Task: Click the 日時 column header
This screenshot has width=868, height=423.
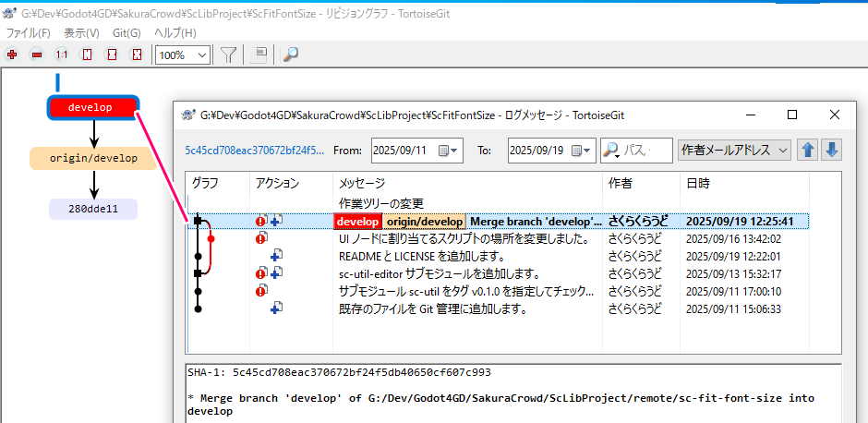Action: coord(744,182)
